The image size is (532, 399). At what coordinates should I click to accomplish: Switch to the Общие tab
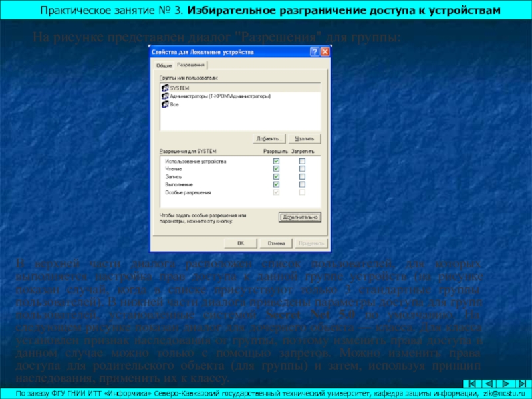point(164,66)
